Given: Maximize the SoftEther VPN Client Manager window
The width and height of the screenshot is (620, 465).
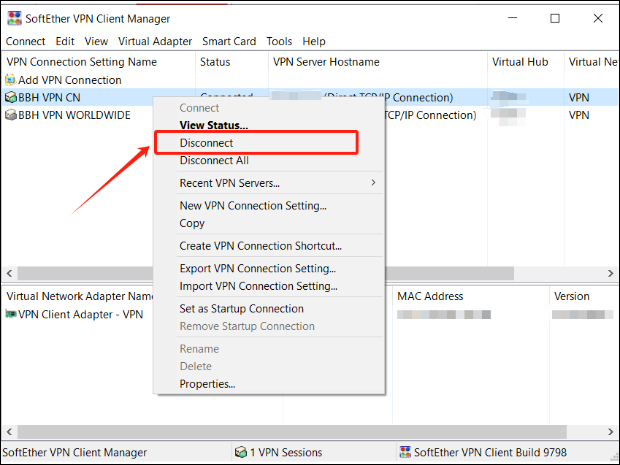Looking at the screenshot, I should [555, 18].
